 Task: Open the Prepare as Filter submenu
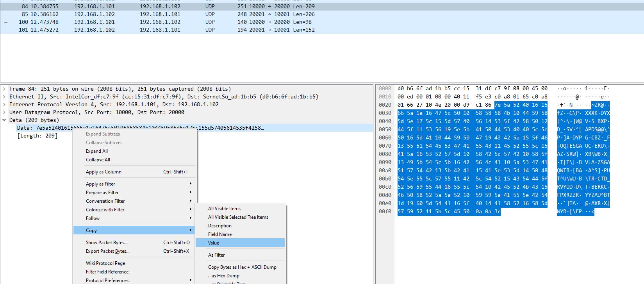point(134,192)
